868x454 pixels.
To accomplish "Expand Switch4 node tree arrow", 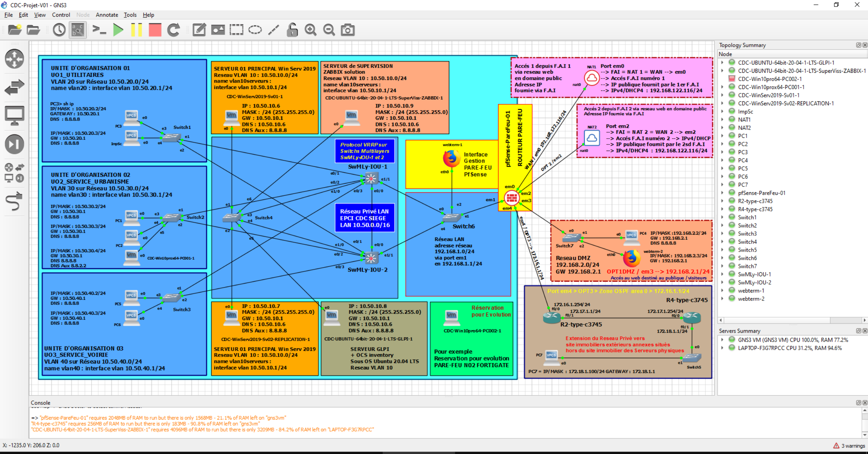I will [722, 242].
